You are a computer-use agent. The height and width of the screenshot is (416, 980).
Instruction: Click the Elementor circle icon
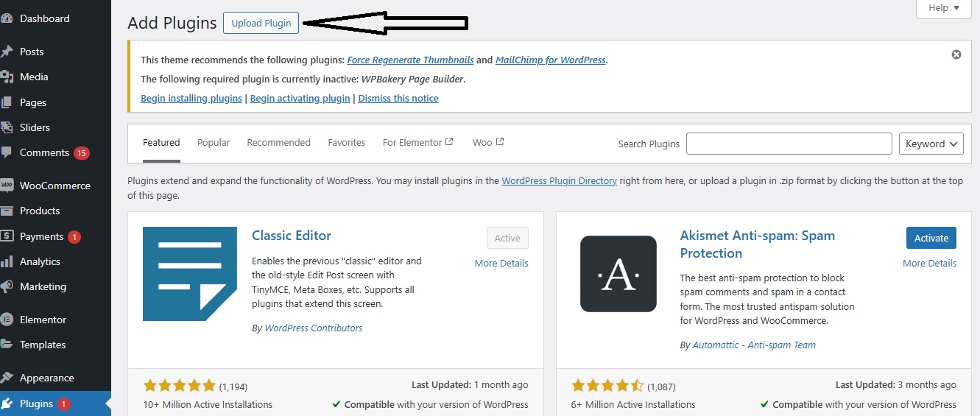(x=7, y=320)
